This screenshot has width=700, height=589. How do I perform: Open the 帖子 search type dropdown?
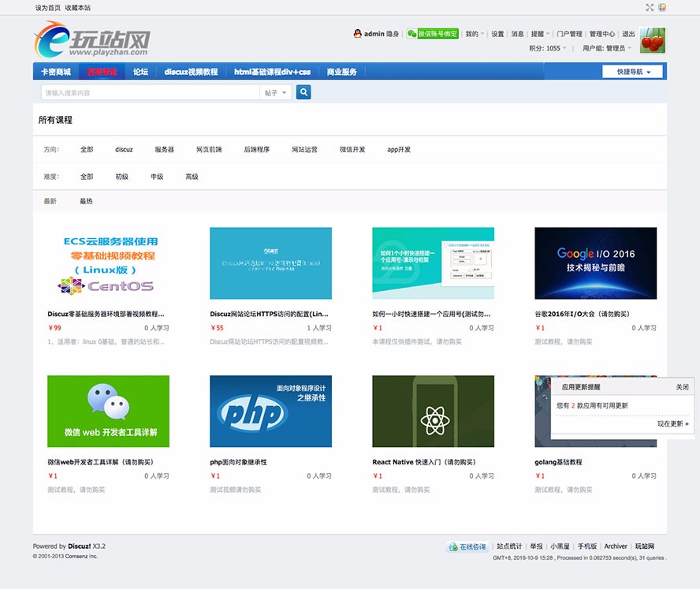tap(275, 92)
